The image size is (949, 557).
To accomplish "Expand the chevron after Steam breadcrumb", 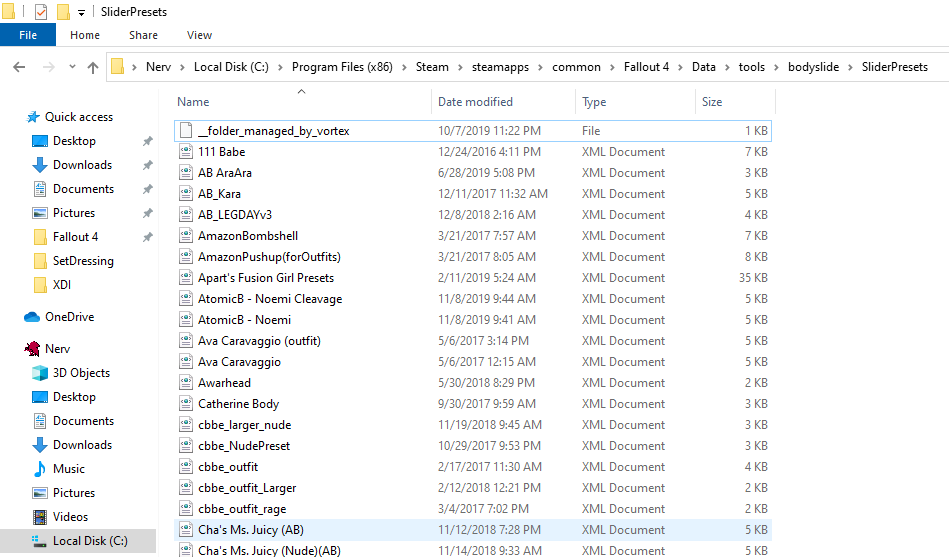I will (460, 67).
